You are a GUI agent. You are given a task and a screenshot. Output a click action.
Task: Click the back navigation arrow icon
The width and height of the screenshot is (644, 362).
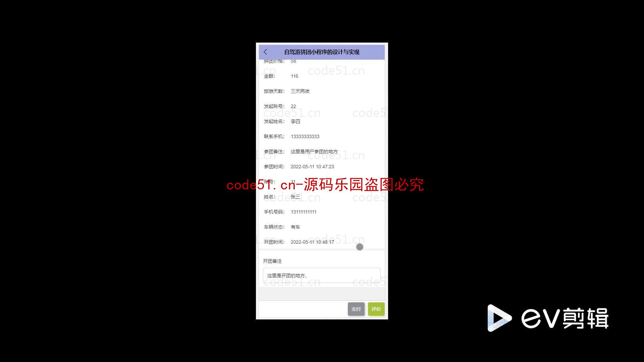tap(265, 52)
